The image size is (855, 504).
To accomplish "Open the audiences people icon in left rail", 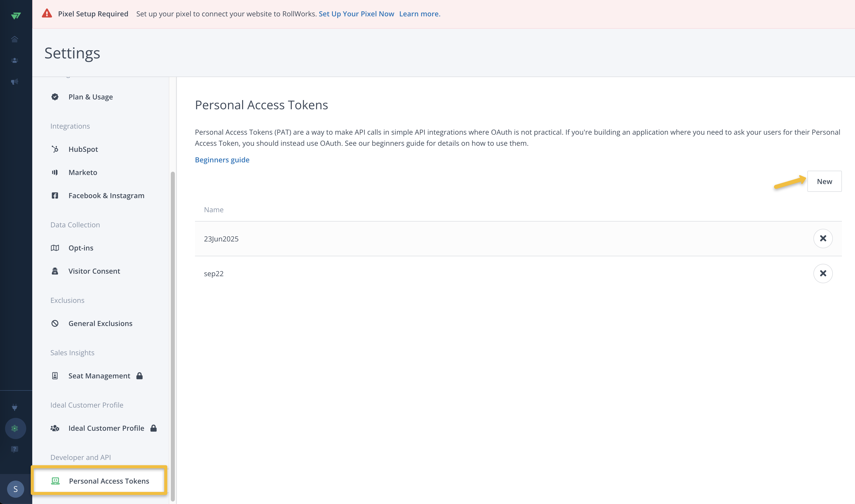I will click(15, 60).
